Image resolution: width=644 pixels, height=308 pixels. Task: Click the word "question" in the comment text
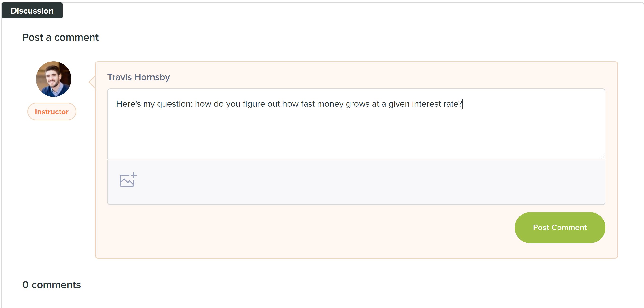coord(175,104)
